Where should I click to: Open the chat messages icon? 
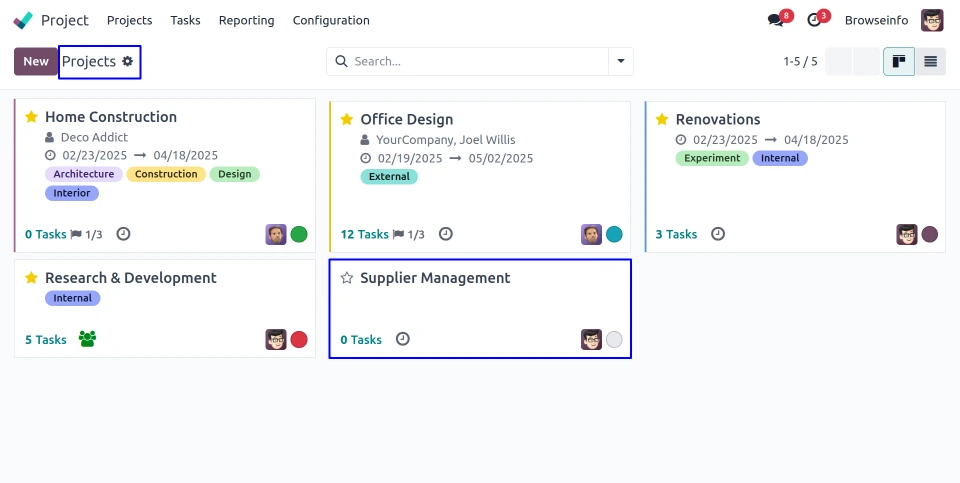(x=775, y=20)
